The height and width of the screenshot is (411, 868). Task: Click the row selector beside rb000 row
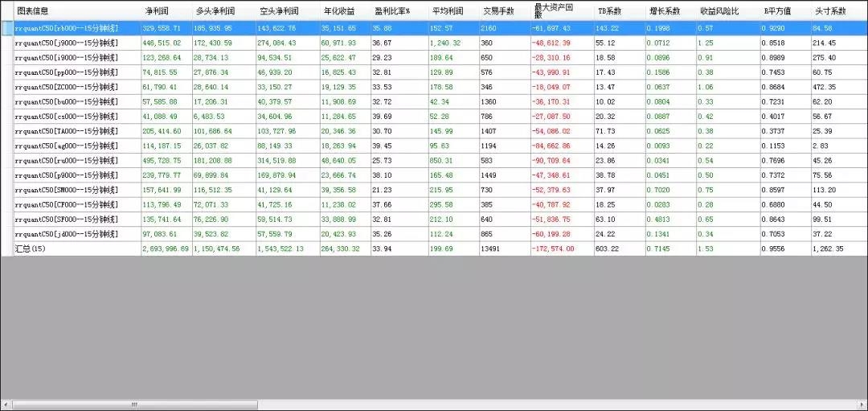click(7, 28)
